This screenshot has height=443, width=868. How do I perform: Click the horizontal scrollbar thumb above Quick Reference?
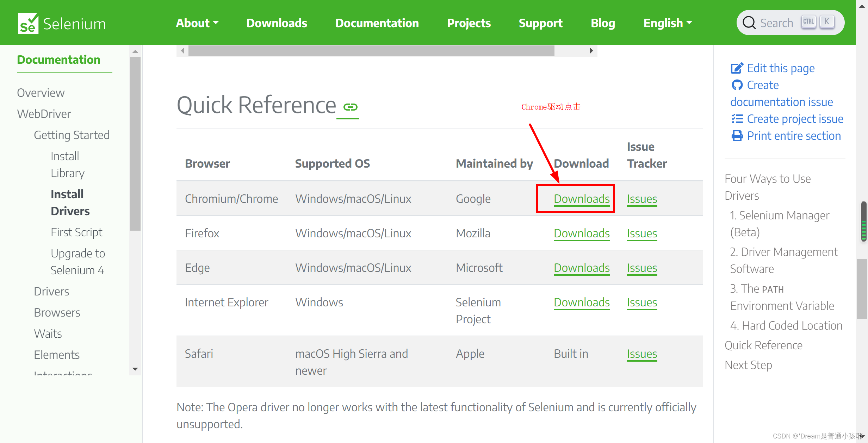tap(371, 51)
